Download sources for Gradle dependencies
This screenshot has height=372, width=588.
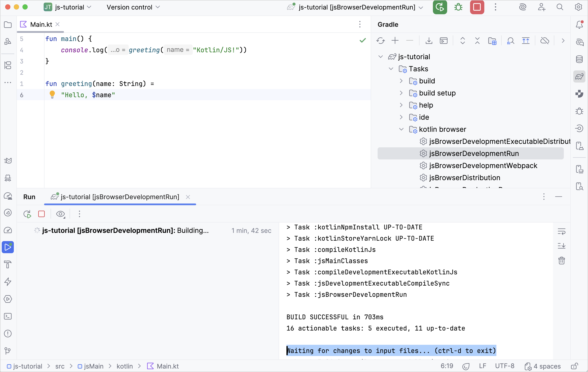point(429,41)
